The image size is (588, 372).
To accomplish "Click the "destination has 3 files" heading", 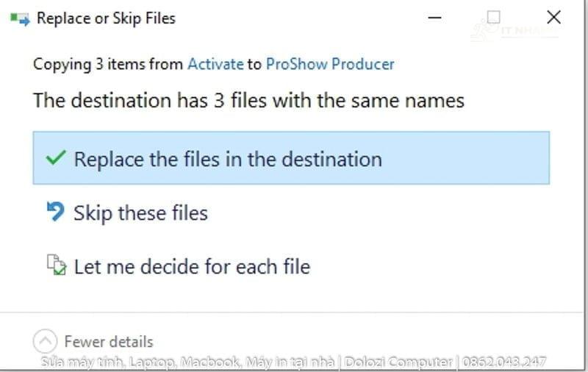I will [x=248, y=100].
